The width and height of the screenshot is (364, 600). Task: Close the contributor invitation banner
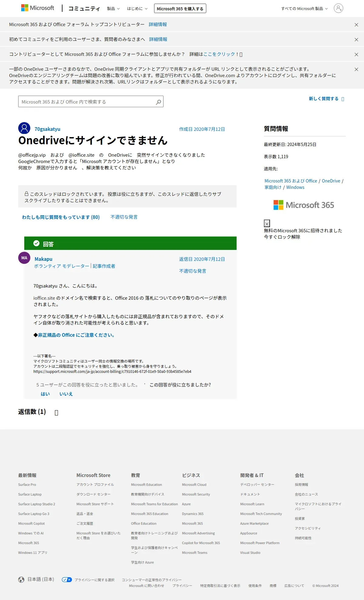(x=356, y=55)
